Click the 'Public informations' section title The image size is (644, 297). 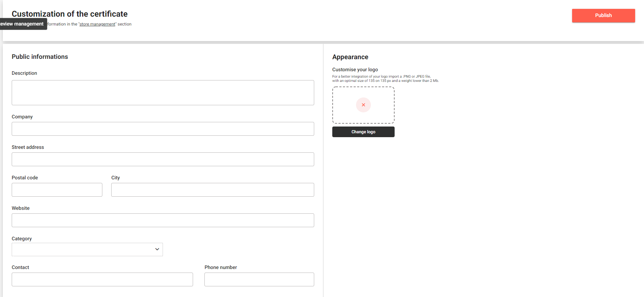pyautogui.click(x=40, y=57)
